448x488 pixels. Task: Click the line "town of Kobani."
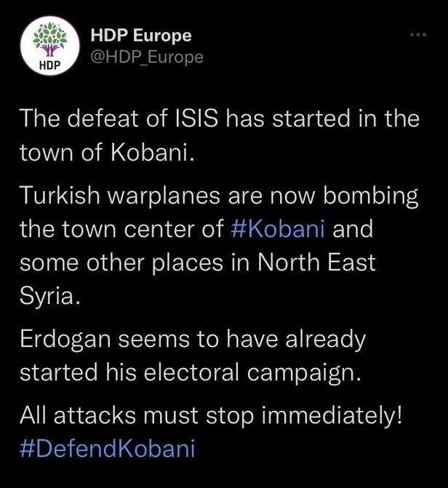pos(106,152)
